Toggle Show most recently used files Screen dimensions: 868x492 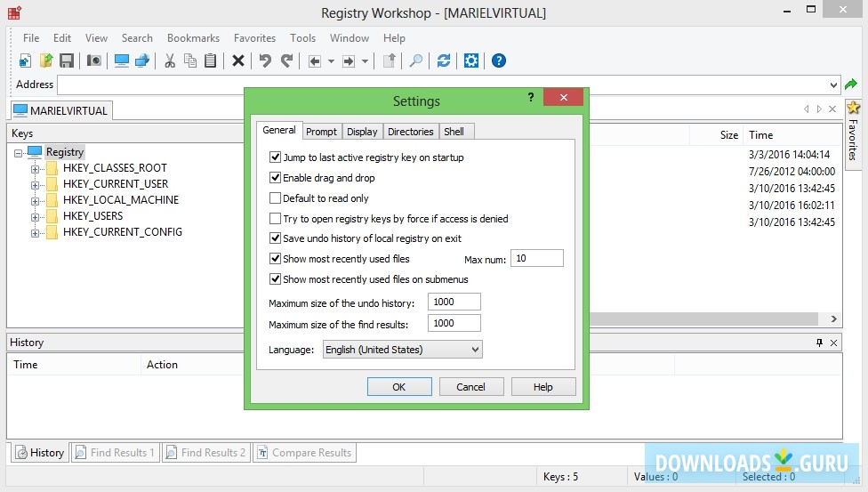point(275,259)
